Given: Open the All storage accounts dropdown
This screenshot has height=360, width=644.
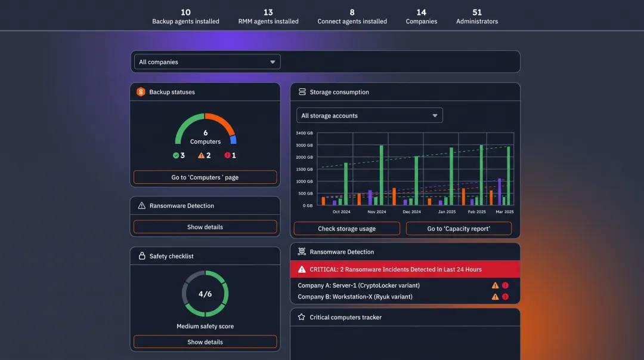Looking at the screenshot, I should pos(369,116).
